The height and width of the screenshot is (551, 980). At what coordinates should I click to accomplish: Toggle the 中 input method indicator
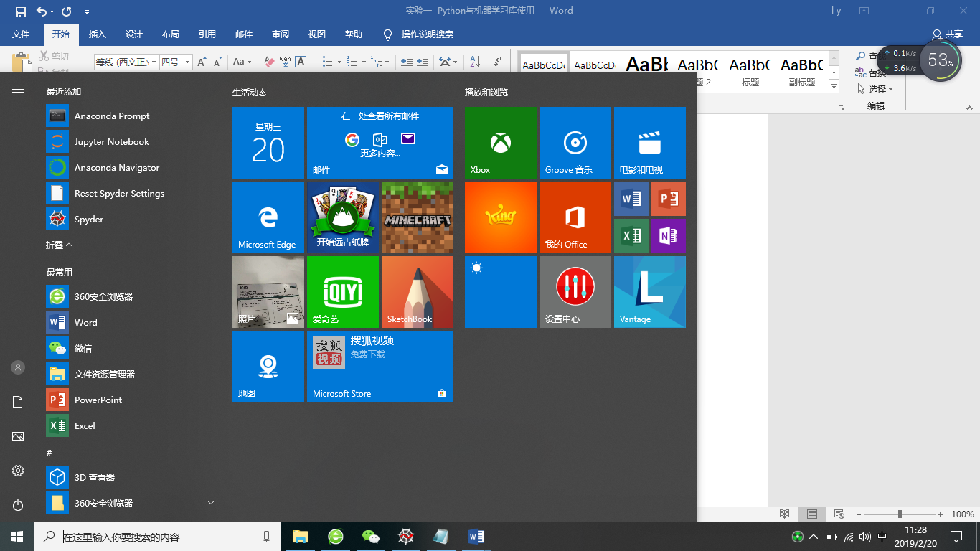(x=882, y=537)
